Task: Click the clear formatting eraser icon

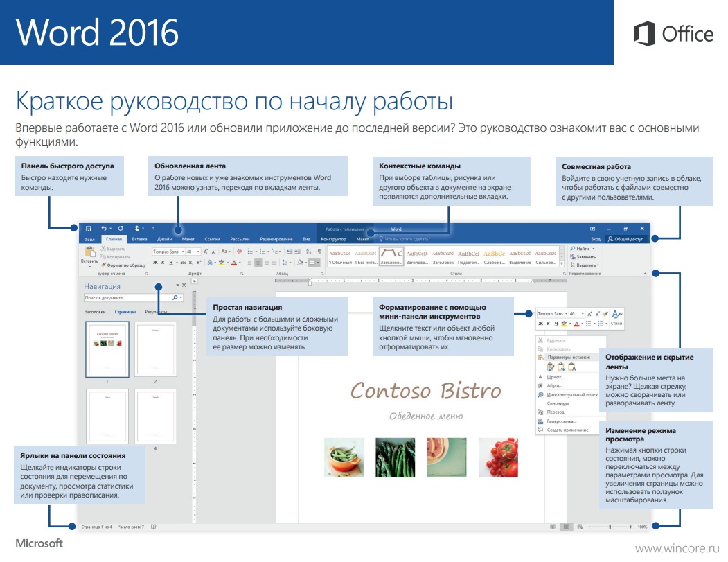Action: [x=239, y=252]
